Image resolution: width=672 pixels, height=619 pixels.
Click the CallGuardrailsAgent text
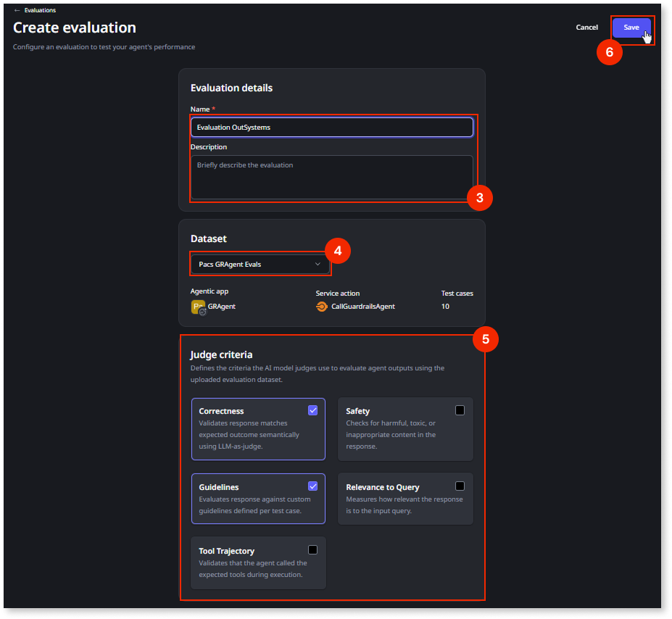coord(363,307)
